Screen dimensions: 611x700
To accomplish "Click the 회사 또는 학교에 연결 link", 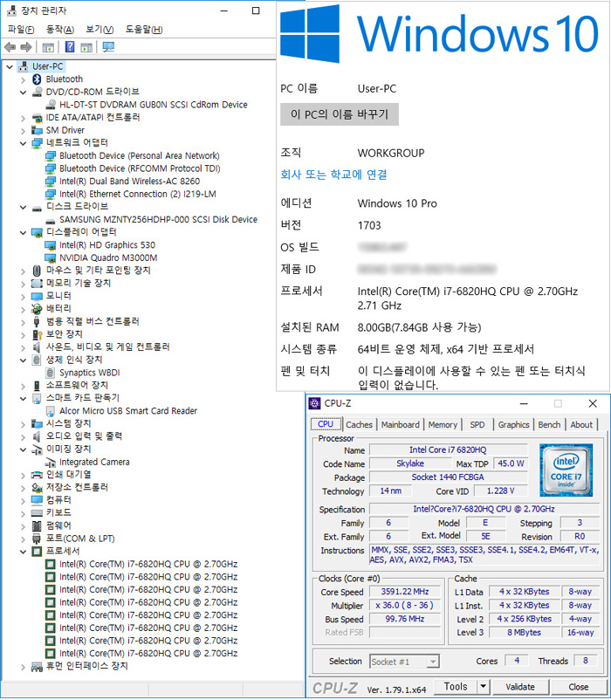I will tap(333, 175).
